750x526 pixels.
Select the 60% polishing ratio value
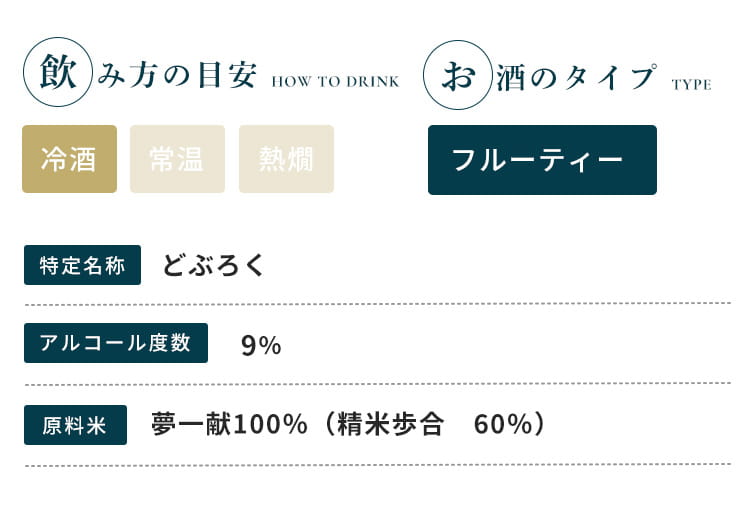[502, 424]
